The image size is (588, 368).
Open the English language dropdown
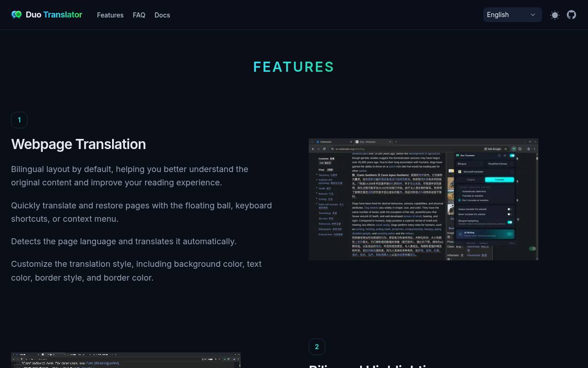pos(513,15)
